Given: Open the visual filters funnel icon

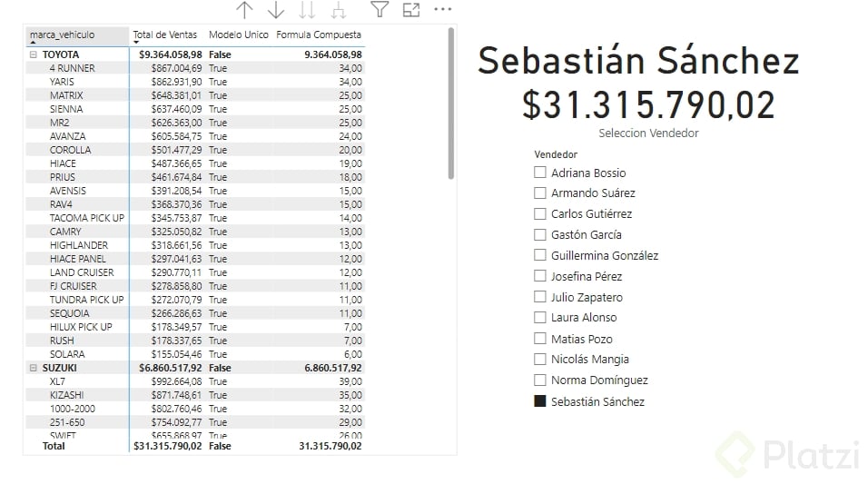Looking at the screenshot, I should point(380,10).
